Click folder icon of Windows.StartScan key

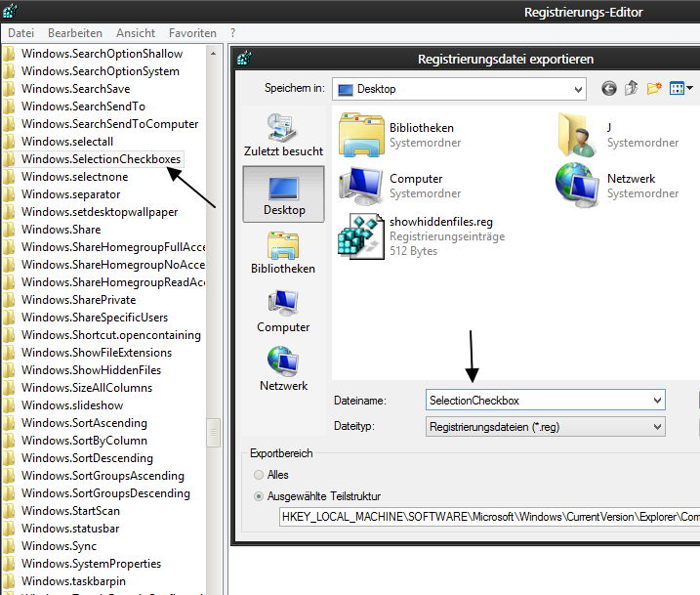tap(9, 511)
